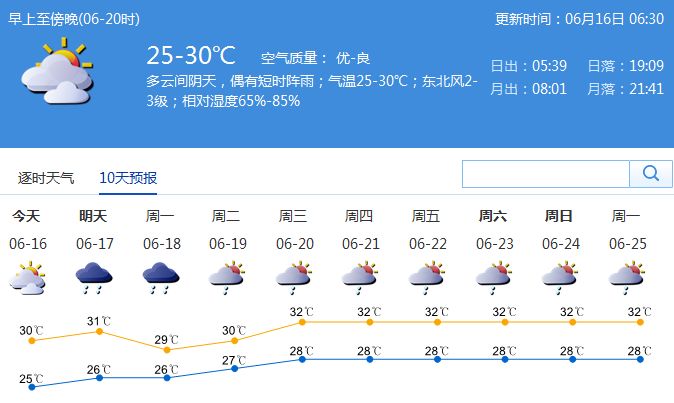The width and height of the screenshot is (674, 403).
Task: Click the 06-20 date label
Action: pos(295,244)
